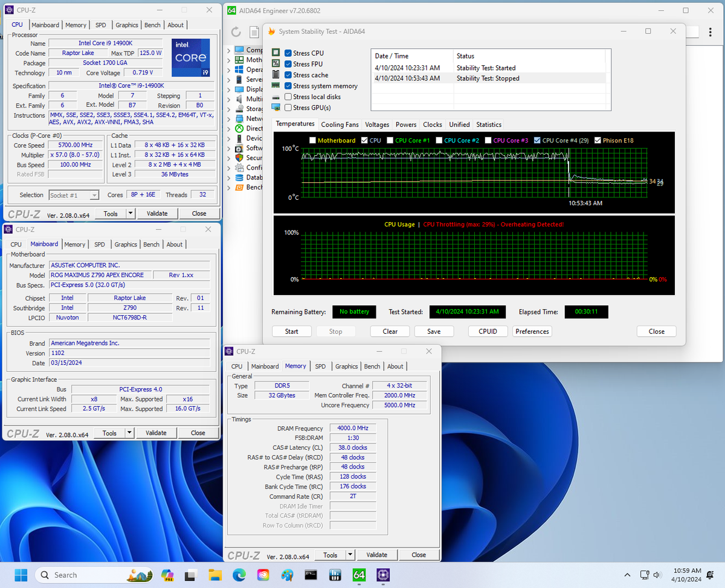Uncheck Stress FPU in the stability test
The width and height of the screenshot is (725, 588).
click(288, 63)
